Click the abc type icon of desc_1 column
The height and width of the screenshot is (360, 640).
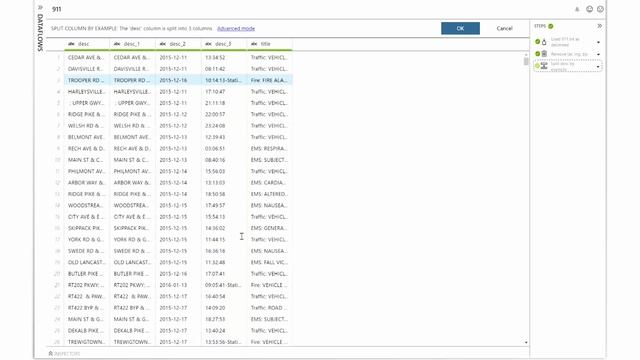tap(117, 44)
